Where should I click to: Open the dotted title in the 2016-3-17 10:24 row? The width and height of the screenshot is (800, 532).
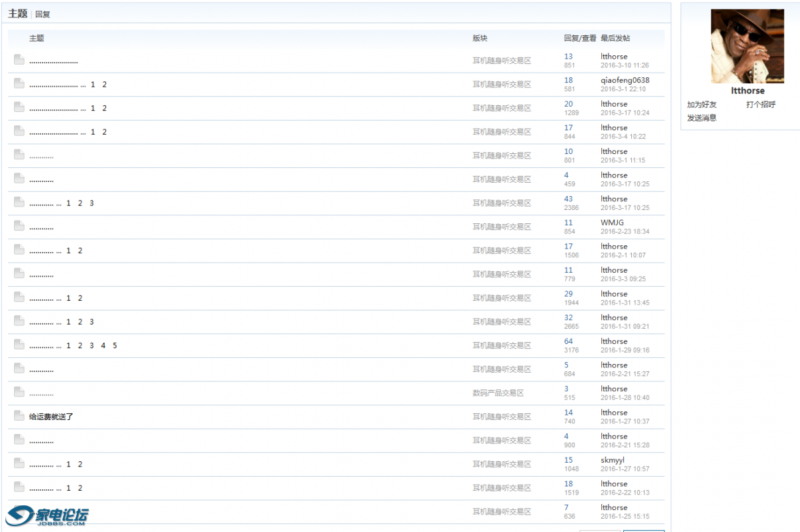point(53,109)
